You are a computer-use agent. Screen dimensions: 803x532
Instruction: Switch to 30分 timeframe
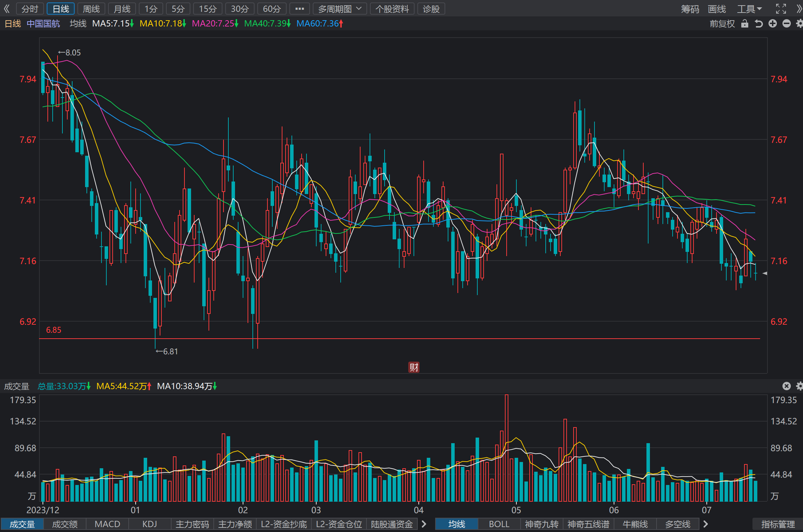(x=240, y=9)
